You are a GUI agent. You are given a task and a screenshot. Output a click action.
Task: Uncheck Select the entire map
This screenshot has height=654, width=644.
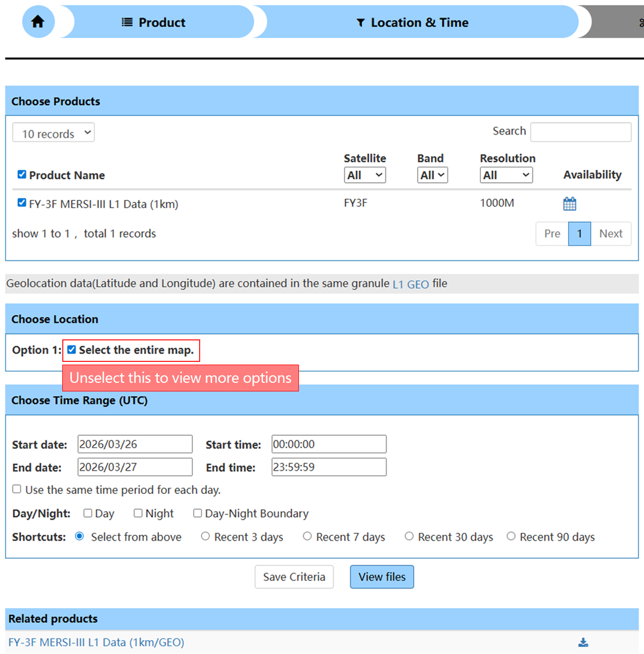pyautogui.click(x=72, y=350)
